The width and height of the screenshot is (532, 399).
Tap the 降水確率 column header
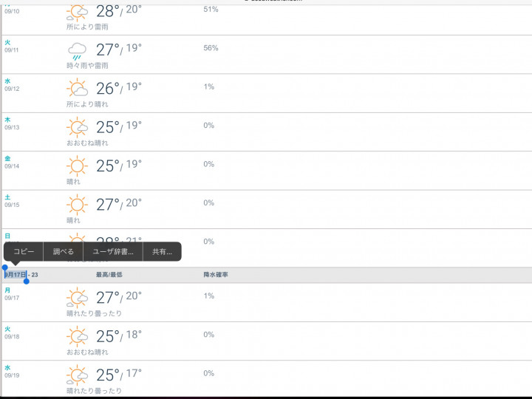(216, 275)
